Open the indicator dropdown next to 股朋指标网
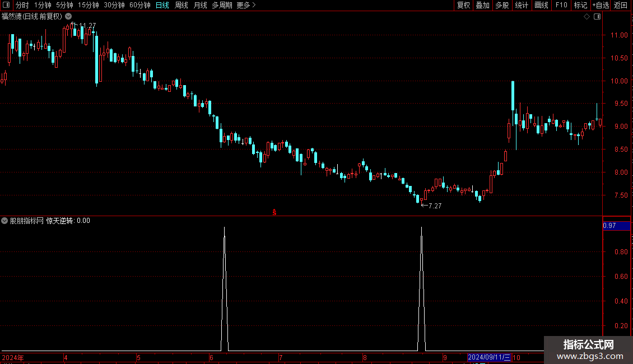 tap(4, 221)
